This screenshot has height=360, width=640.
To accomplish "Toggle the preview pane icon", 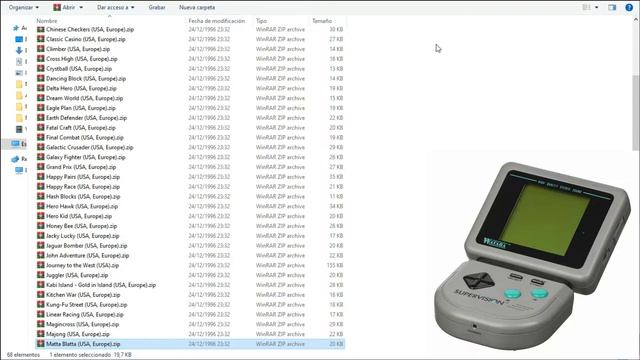I will (x=612, y=7).
